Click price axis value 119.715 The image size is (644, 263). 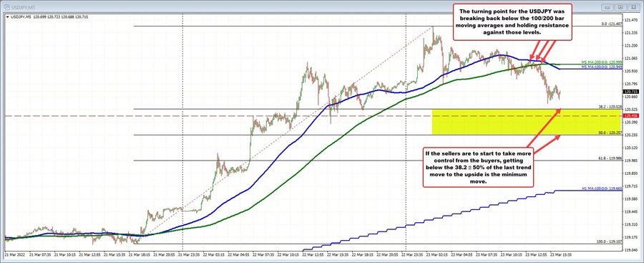pos(631,186)
